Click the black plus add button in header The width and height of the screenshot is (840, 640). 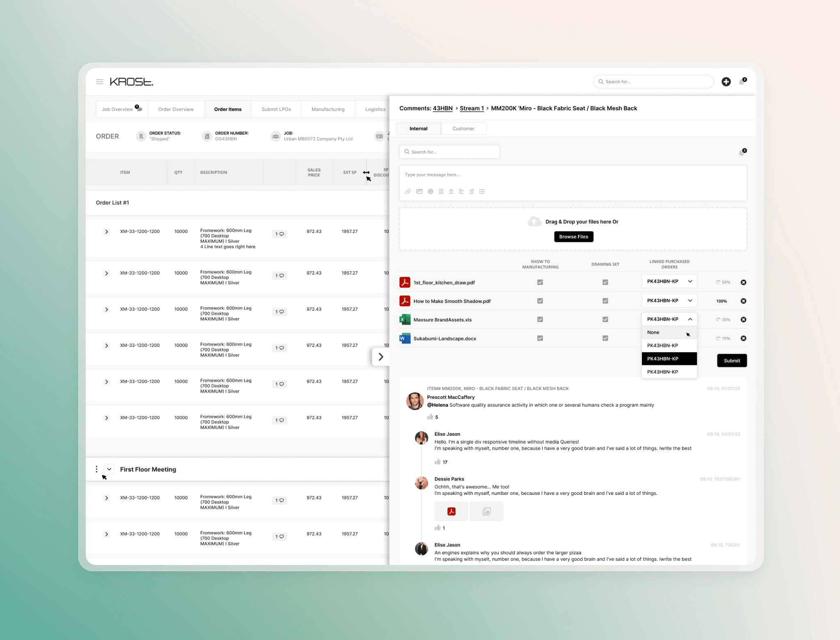pyautogui.click(x=726, y=82)
